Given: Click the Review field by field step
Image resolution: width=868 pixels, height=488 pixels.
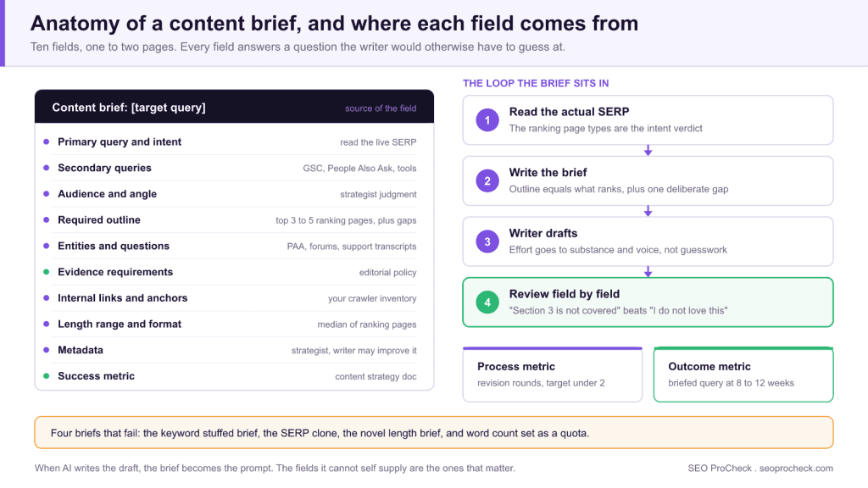Looking at the screenshot, I should 648,302.
